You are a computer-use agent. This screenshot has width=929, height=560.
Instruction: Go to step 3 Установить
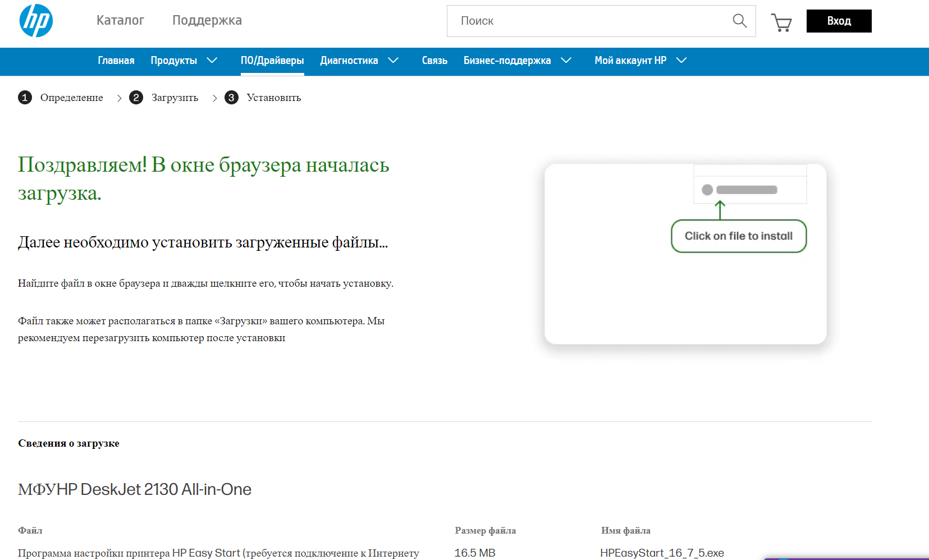pyautogui.click(x=263, y=98)
